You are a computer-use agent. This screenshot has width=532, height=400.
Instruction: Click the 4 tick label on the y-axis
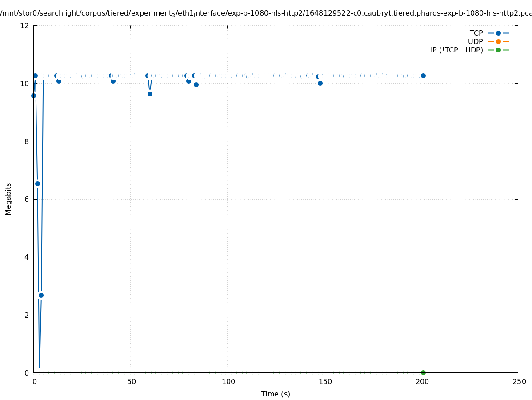(27, 257)
